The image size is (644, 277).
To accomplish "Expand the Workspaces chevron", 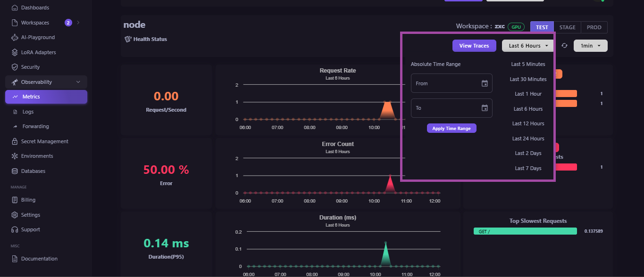I will point(78,23).
